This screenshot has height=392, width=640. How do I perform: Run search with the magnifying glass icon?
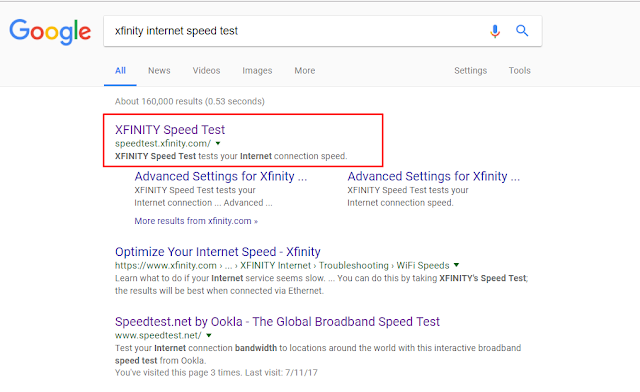[x=522, y=31]
